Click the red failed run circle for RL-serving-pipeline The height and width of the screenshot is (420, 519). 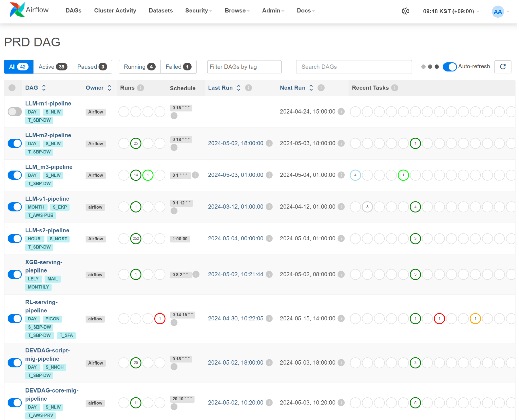point(160,319)
